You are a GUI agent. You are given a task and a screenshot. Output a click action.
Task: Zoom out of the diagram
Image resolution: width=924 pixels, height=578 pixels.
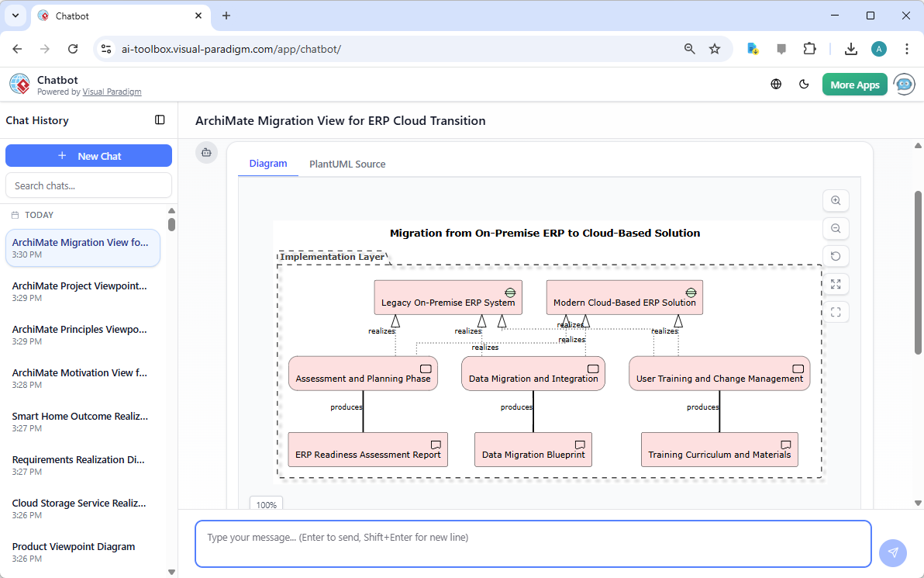[x=836, y=228]
